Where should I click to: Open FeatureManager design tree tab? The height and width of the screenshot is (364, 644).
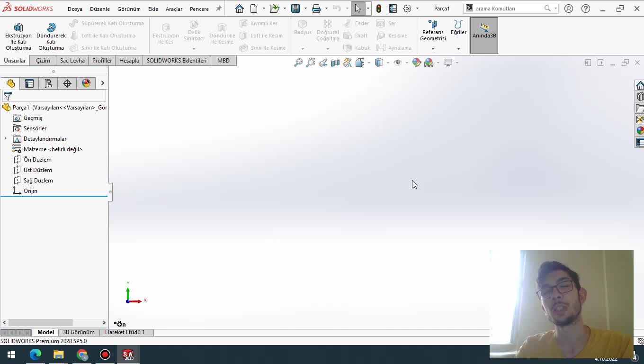10,83
